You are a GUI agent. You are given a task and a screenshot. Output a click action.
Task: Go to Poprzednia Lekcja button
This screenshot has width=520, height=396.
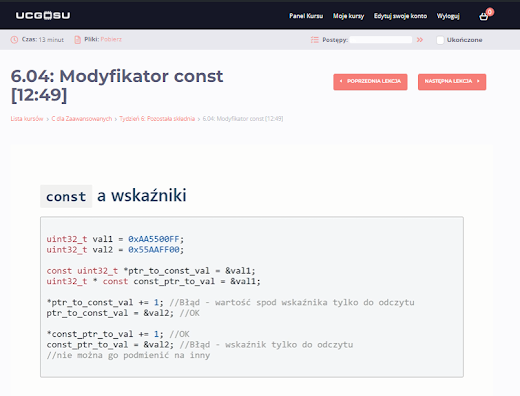pyautogui.click(x=370, y=82)
